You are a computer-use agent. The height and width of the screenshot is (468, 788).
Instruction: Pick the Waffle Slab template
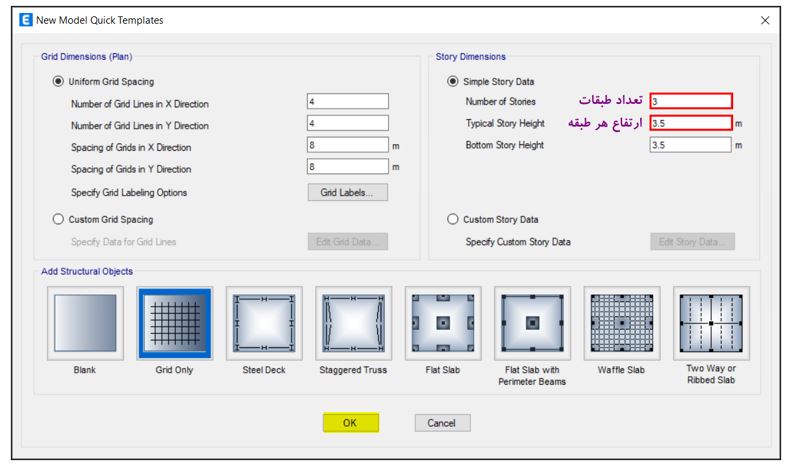tap(622, 323)
